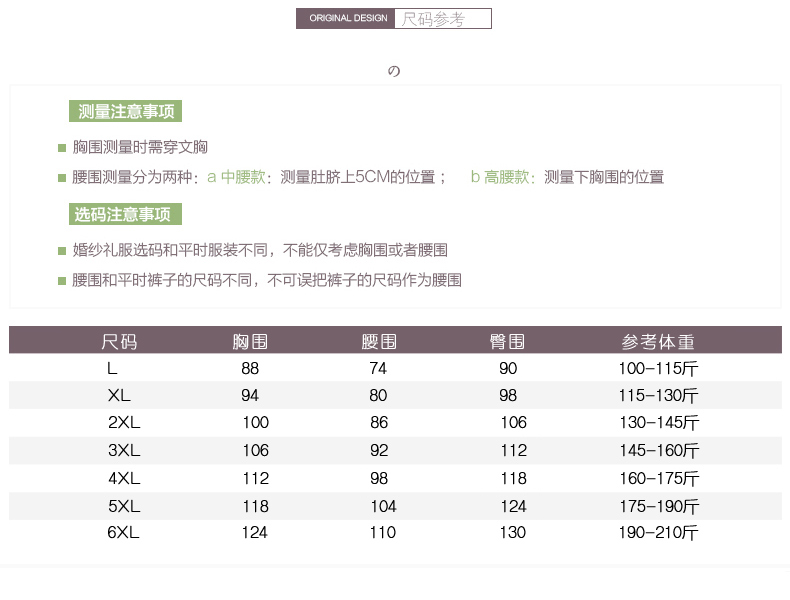
Task: Click the 臀围 column header
Action: (x=507, y=342)
